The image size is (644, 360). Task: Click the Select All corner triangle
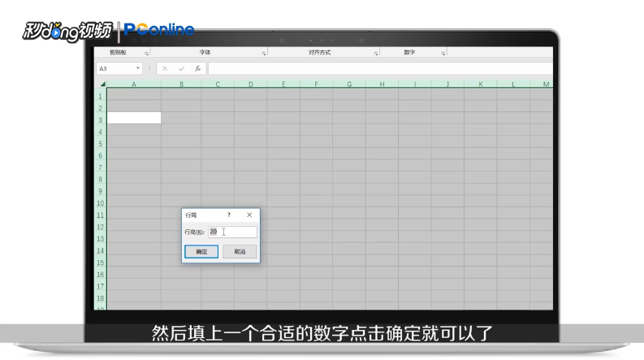(x=102, y=85)
